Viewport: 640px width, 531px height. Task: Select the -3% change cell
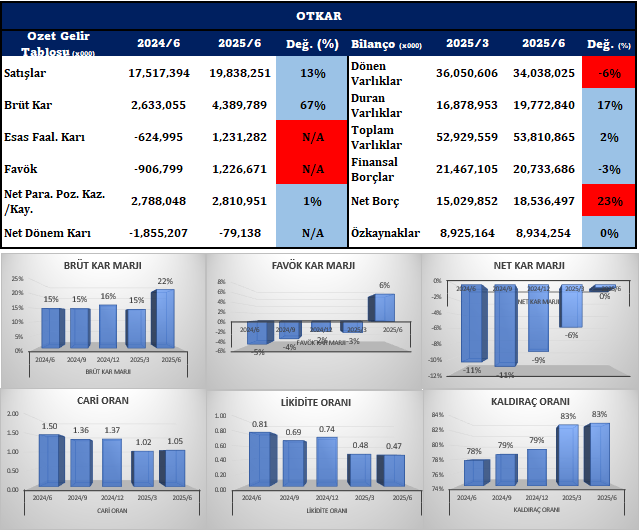609,168
